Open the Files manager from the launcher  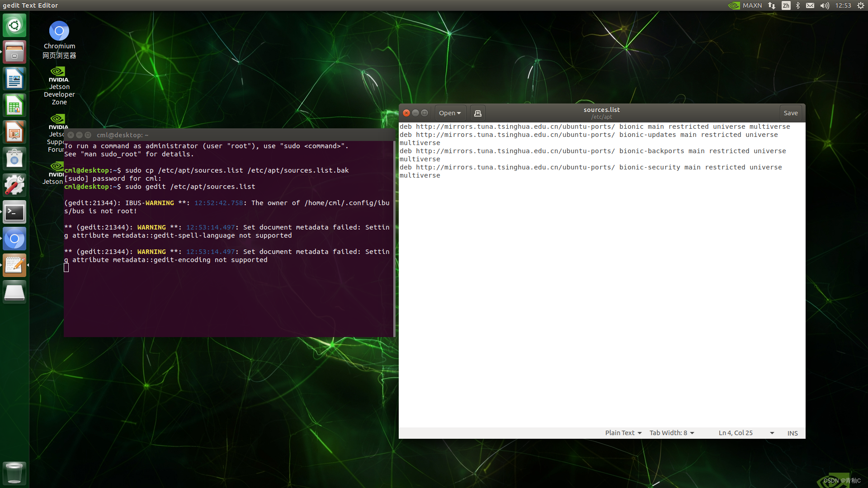point(14,52)
